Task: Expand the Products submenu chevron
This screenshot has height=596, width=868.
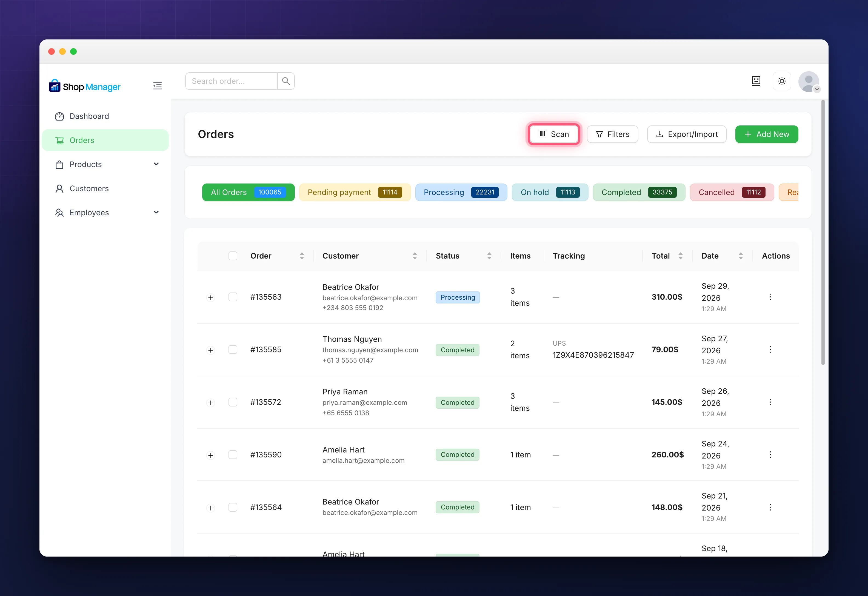Action: [156, 164]
